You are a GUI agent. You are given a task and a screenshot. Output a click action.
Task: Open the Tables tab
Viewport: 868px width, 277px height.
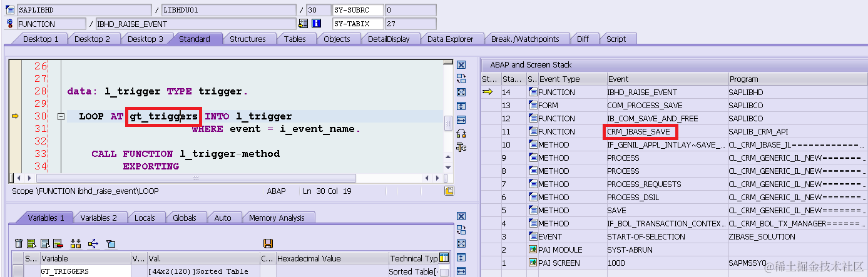tap(295, 39)
